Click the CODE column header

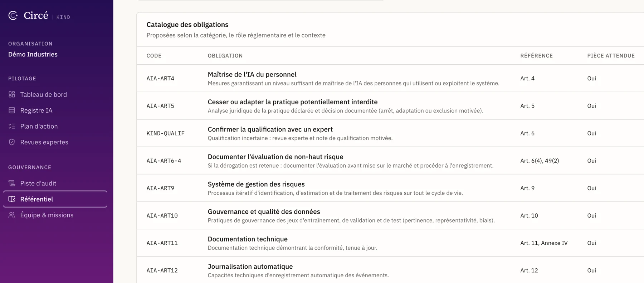154,56
